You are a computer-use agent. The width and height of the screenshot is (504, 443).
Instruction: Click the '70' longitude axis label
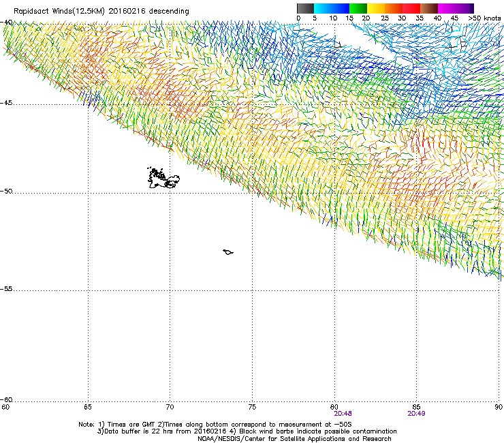tap(170, 407)
